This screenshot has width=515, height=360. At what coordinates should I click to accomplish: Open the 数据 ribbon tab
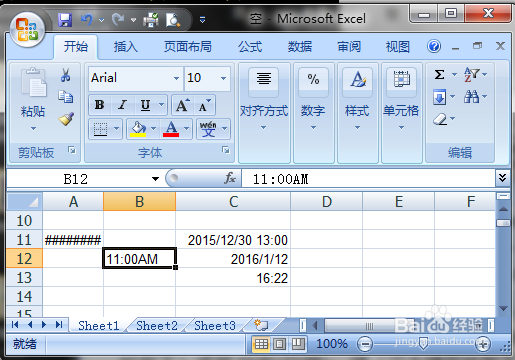[x=300, y=46]
